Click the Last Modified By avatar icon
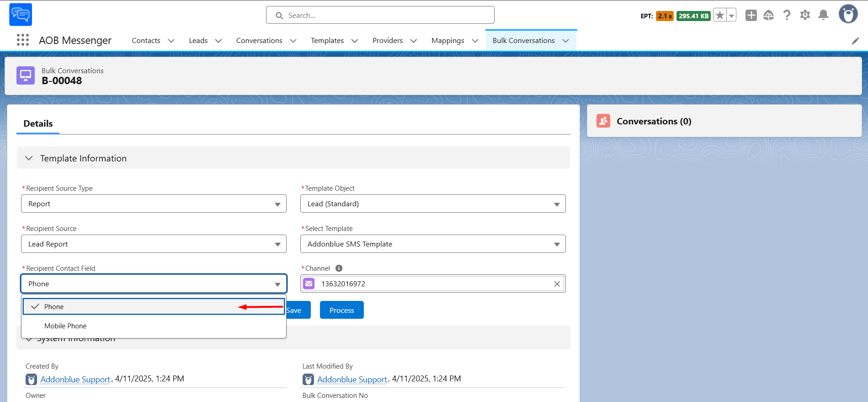The image size is (868, 402). (x=308, y=380)
